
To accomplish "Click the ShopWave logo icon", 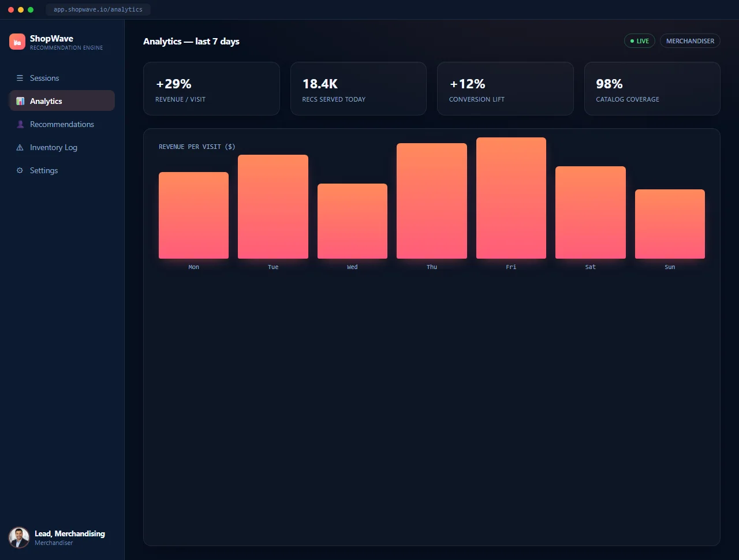I will tap(17, 42).
